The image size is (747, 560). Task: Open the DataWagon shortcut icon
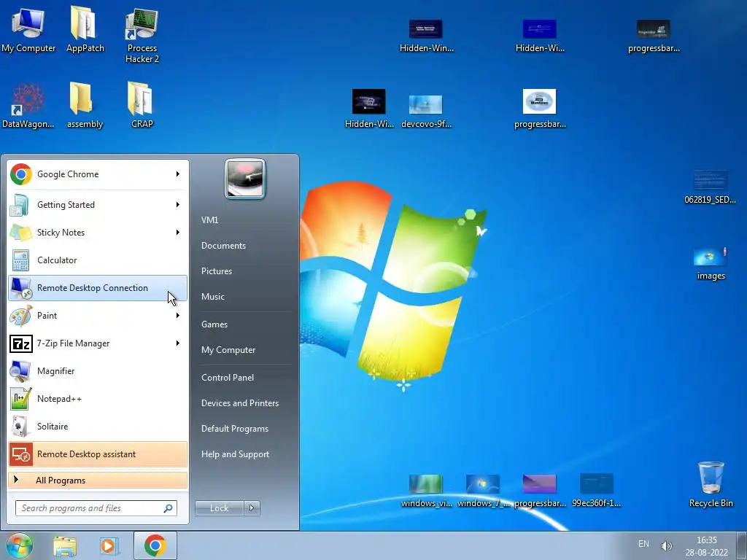28,106
